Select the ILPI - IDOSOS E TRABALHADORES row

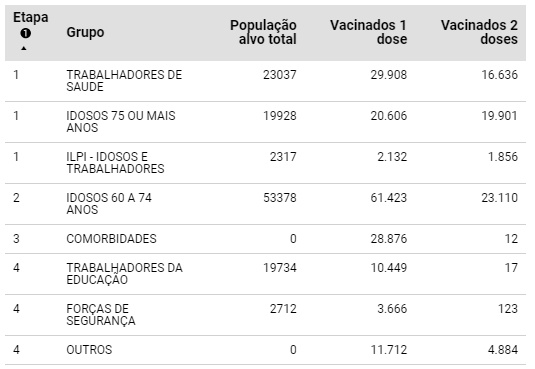(265, 163)
